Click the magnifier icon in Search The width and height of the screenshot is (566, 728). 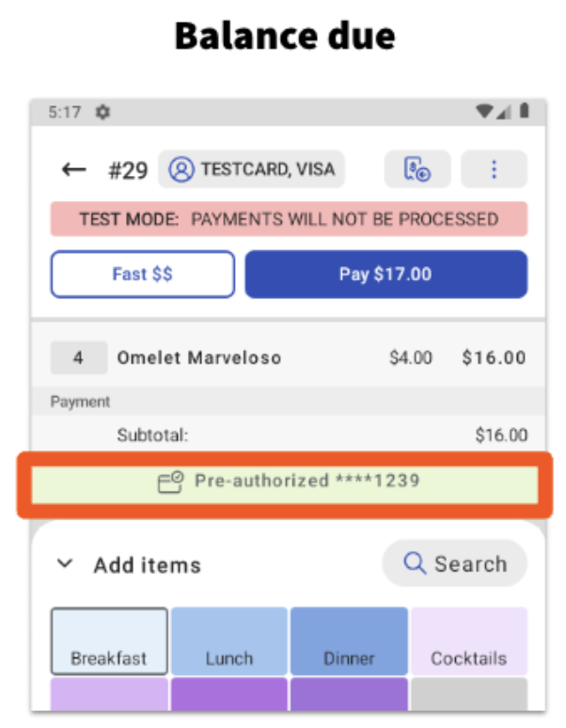coord(415,563)
